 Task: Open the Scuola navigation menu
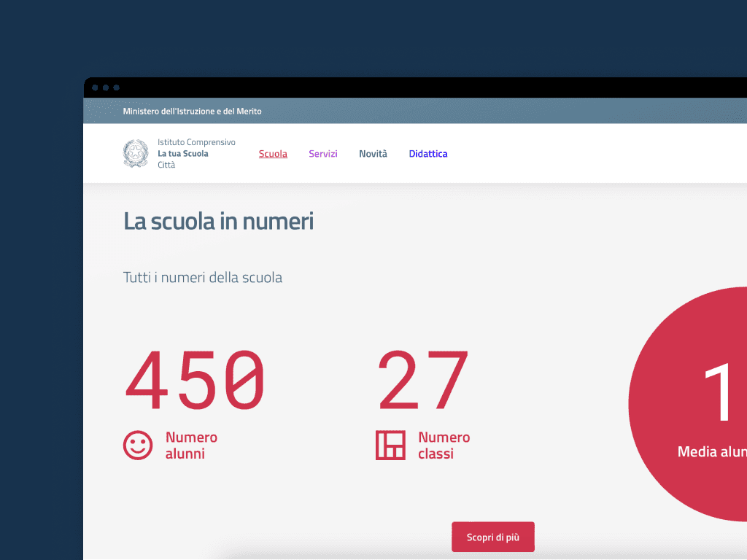click(x=273, y=154)
